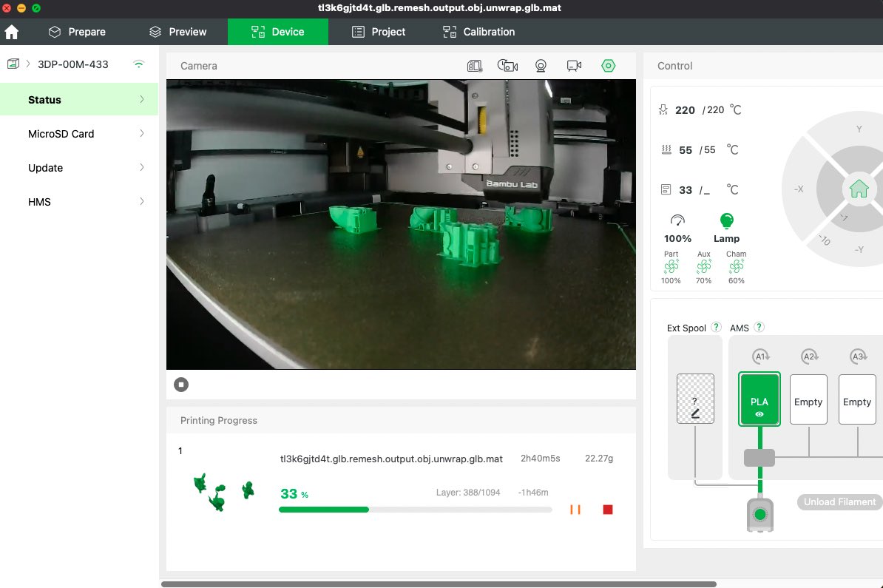Home the axes with green house button
The width and height of the screenshot is (883, 588).
[x=859, y=189]
